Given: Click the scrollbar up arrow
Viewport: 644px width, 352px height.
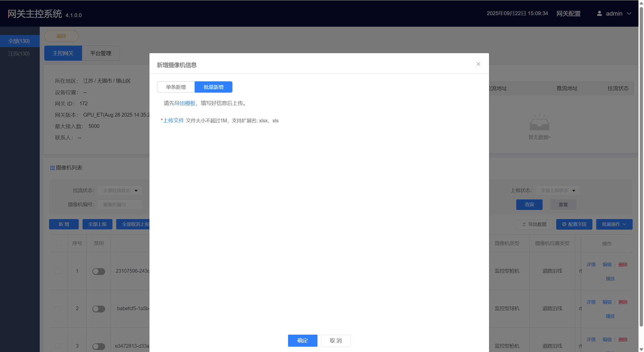Looking at the screenshot, I should click(x=641, y=3).
